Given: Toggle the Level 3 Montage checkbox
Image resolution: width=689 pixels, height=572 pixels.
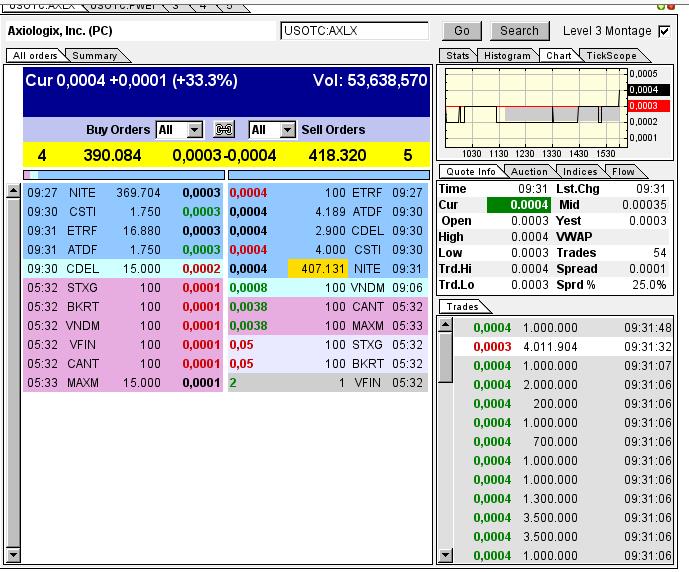Looking at the screenshot, I should click(664, 31).
